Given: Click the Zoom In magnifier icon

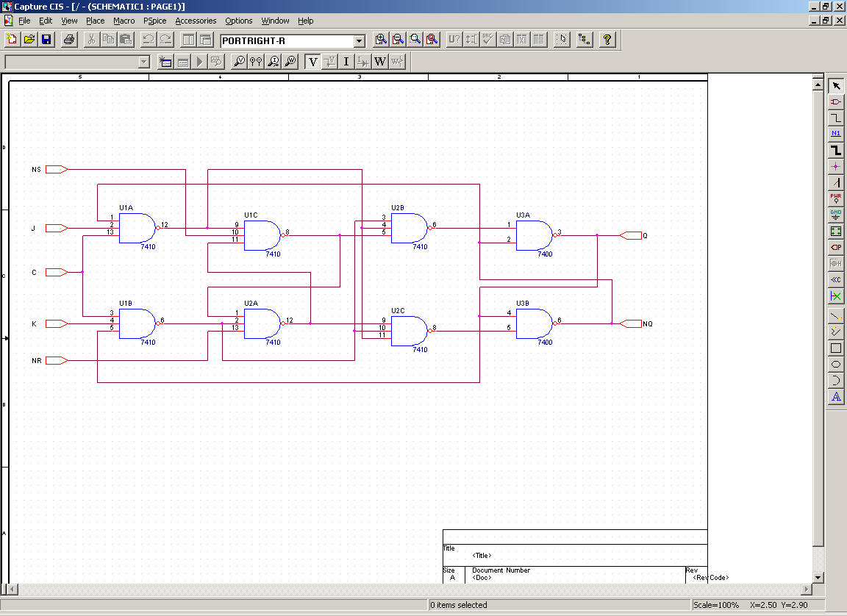Looking at the screenshot, I should point(381,40).
